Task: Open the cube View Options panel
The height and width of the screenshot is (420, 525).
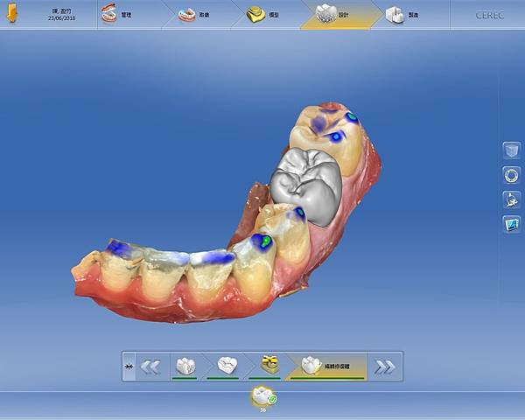Action: coord(512,150)
